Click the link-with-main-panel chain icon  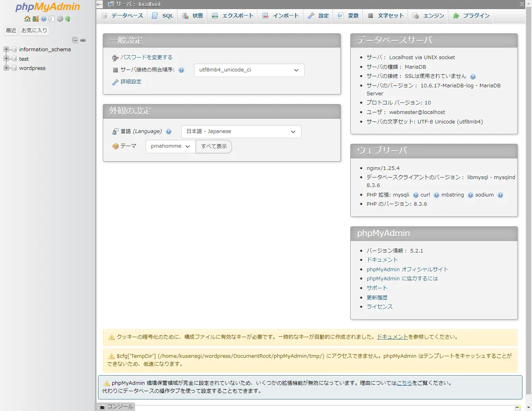click(83, 40)
